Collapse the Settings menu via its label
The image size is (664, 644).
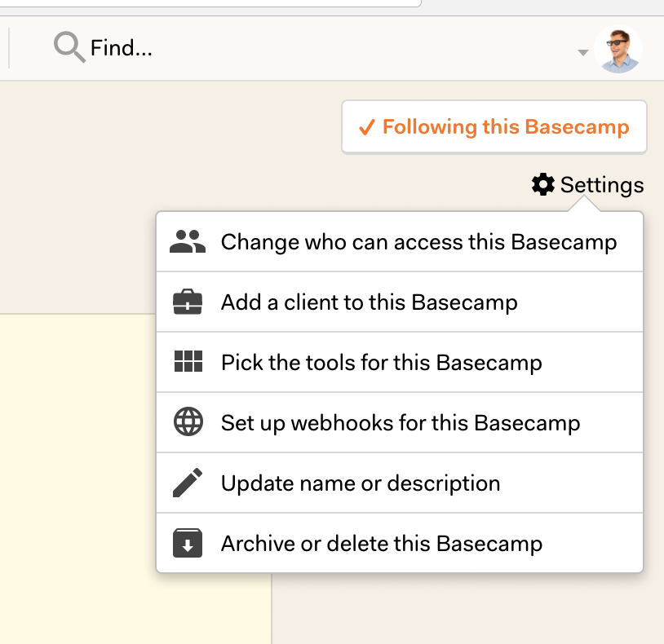[x=602, y=185]
